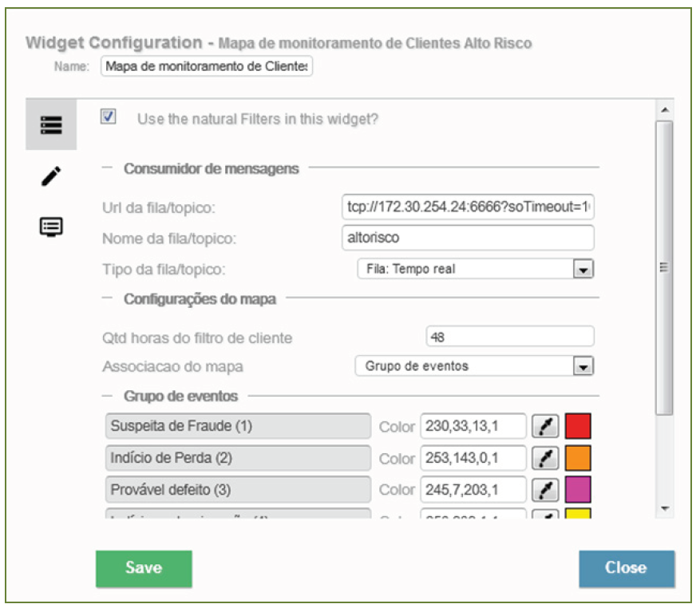Toggle the natural Filters checkbox
Screen dimensions: 700x608
click(x=109, y=116)
